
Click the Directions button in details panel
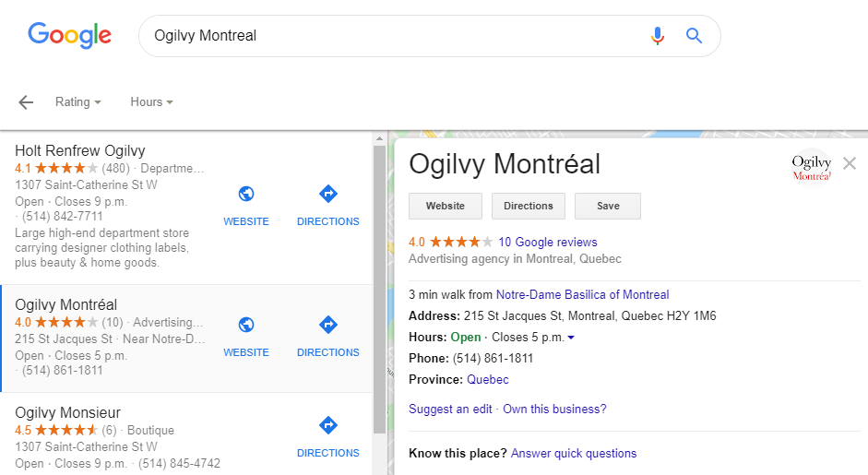529,206
